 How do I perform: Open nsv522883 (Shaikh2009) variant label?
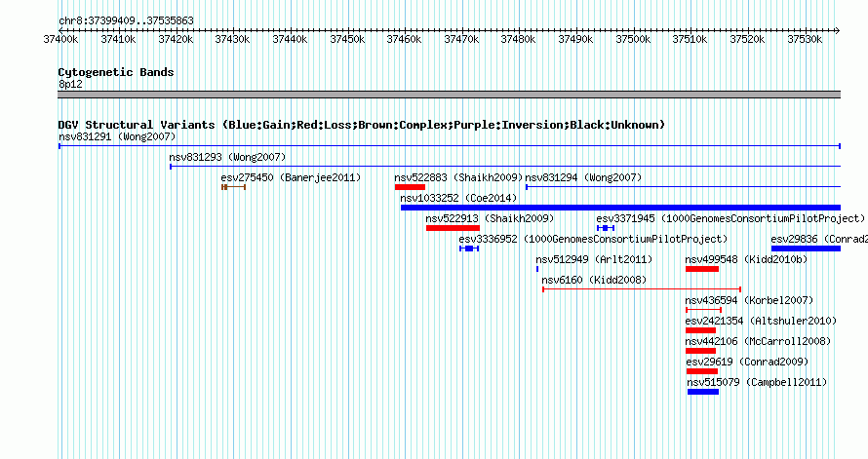click(x=458, y=177)
